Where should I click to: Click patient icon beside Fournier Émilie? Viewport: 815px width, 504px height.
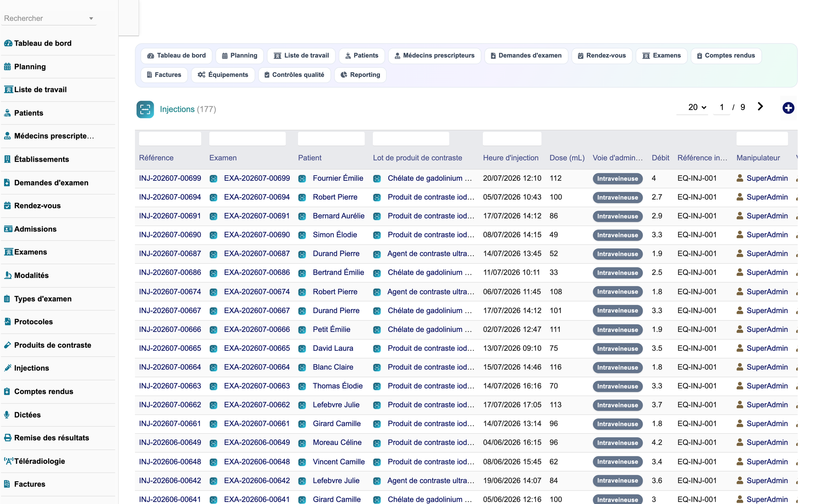pyautogui.click(x=302, y=179)
